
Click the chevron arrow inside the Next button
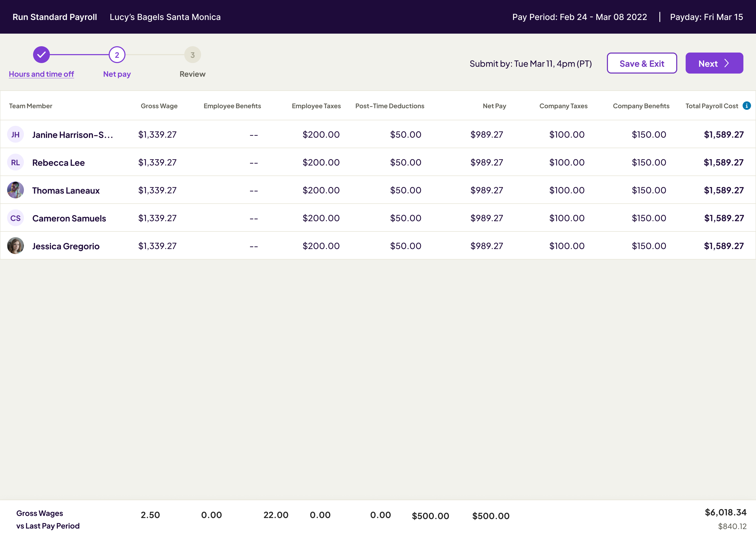tap(727, 63)
